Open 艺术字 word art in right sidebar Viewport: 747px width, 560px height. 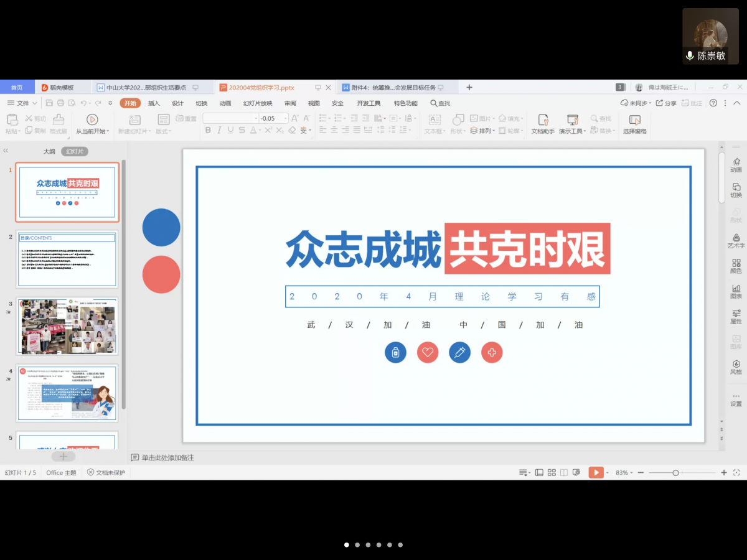tap(736, 241)
